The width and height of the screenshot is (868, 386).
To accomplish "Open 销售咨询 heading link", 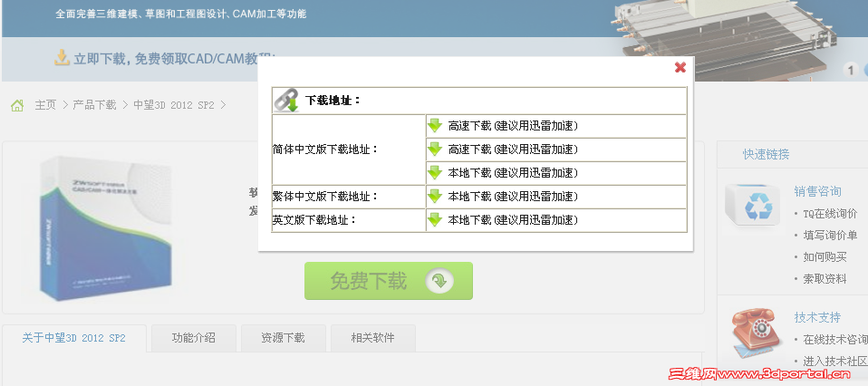I will [x=817, y=191].
